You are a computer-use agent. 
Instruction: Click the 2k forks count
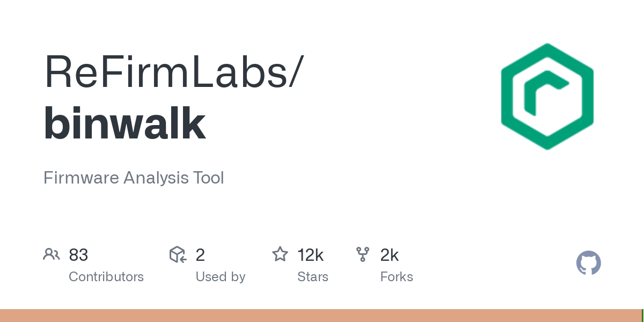click(x=389, y=255)
